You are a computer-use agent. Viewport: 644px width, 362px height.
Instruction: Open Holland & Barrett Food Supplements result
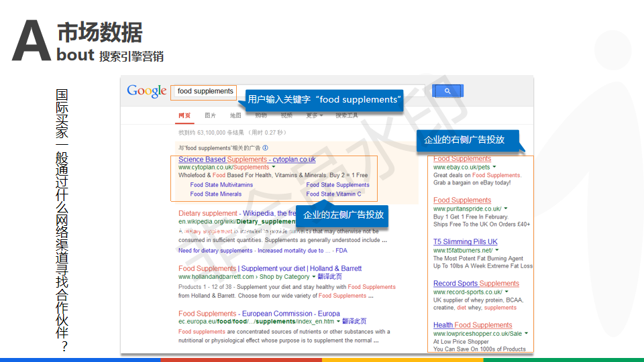point(270,268)
